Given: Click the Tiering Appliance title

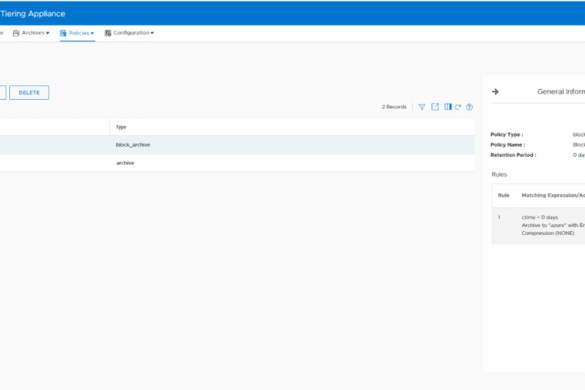Looking at the screenshot, I should click(33, 14).
